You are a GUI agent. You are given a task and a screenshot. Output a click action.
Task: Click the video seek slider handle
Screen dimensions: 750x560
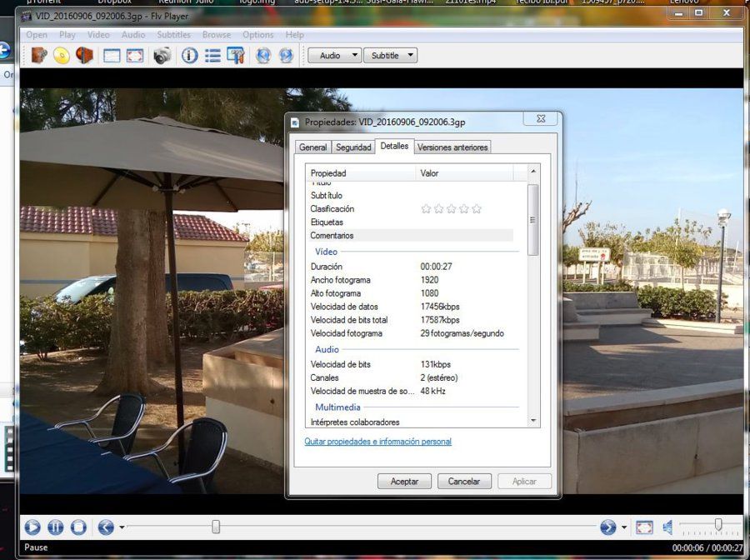pos(216,527)
